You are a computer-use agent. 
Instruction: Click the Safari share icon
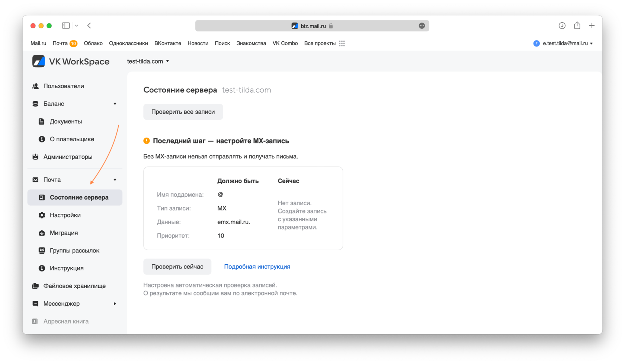click(577, 25)
